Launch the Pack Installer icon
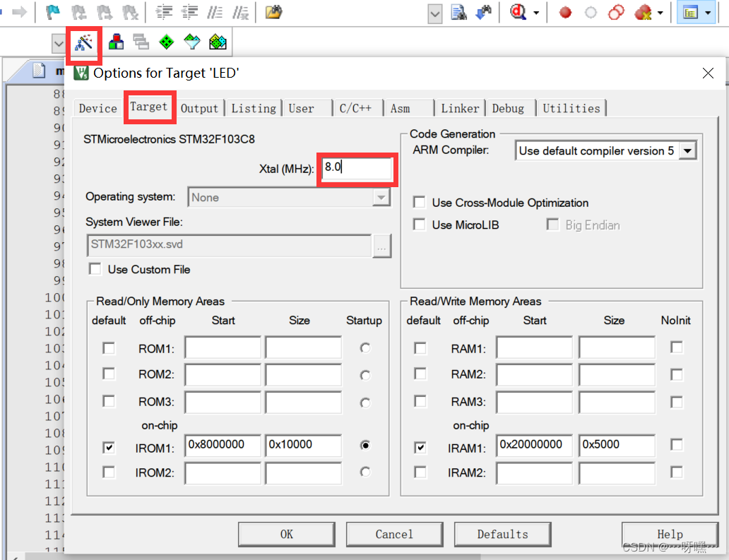 pyautogui.click(x=218, y=42)
